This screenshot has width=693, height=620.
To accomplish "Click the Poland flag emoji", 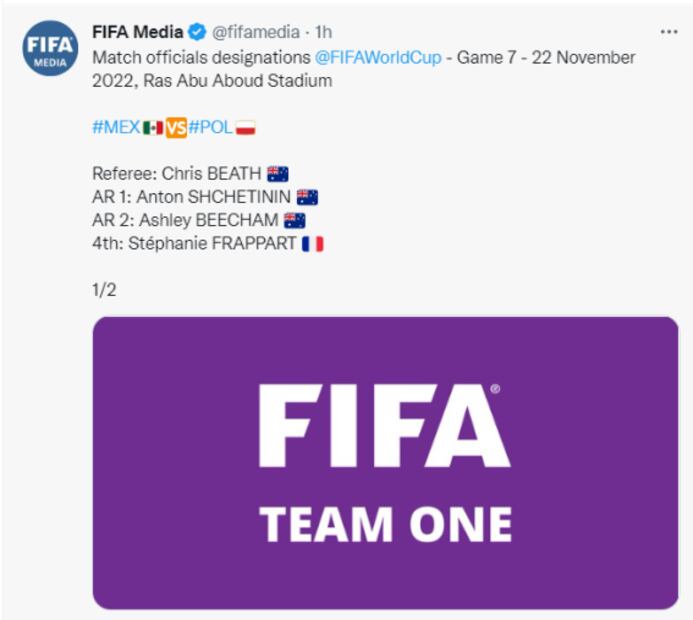I will click(x=245, y=127).
